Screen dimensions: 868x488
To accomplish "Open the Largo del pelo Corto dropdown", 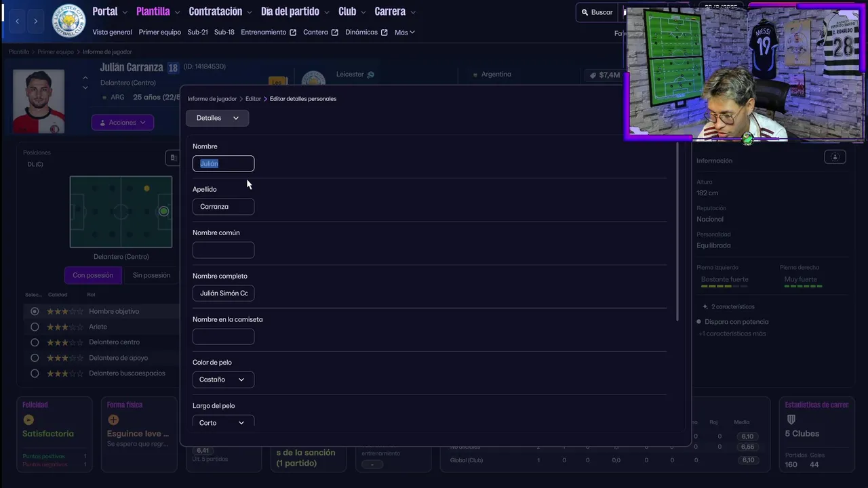I will click(223, 422).
